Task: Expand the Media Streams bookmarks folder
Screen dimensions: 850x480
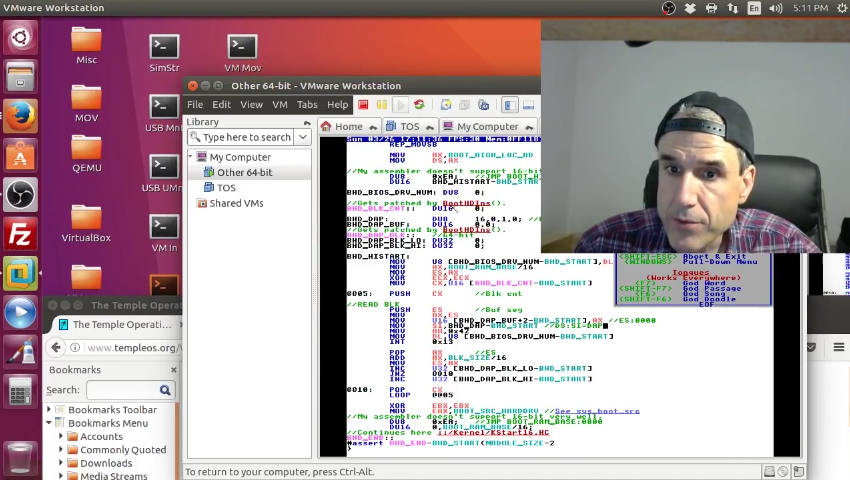Action: click(61, 476)
